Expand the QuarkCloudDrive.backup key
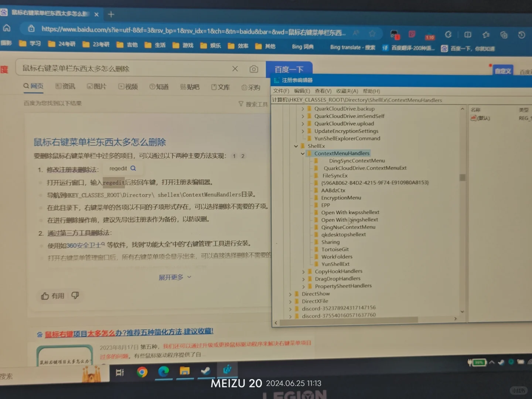 [x=303, y=109]
